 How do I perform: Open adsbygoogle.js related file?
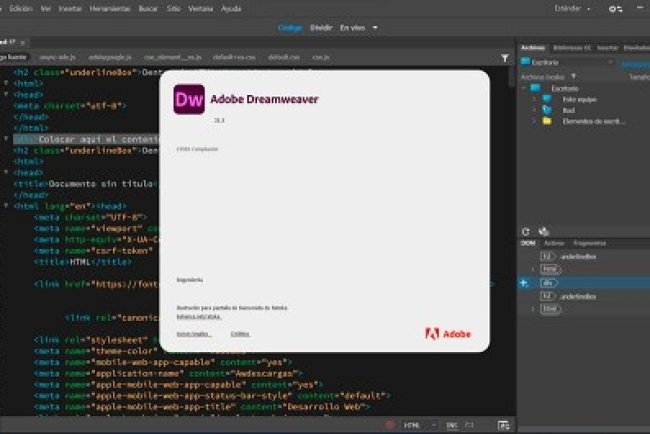pyautogui.click(x=110, y=57)
